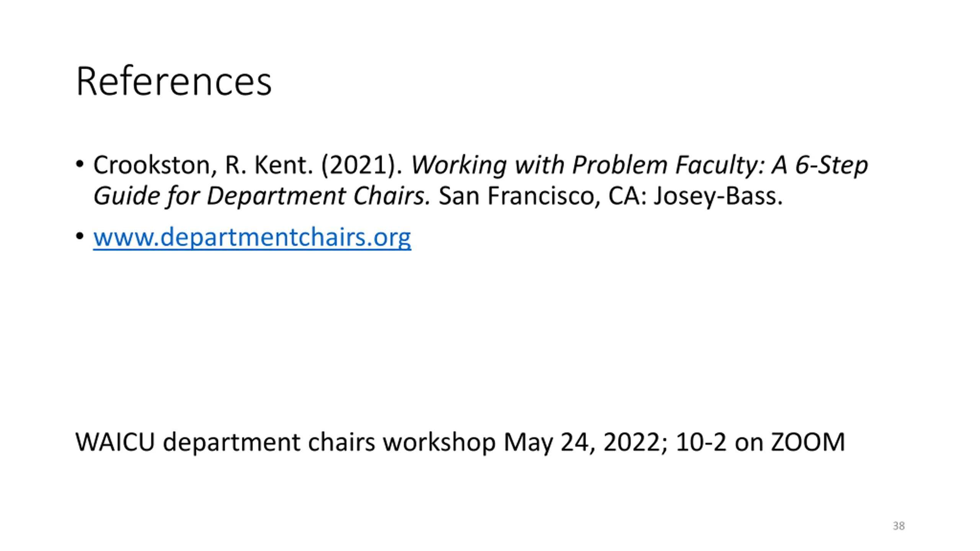Click the word WAICU in footer line
Image resolution: width=980 pixels, height=551 pixels.
pyautogui.click(x=115, y=442)
